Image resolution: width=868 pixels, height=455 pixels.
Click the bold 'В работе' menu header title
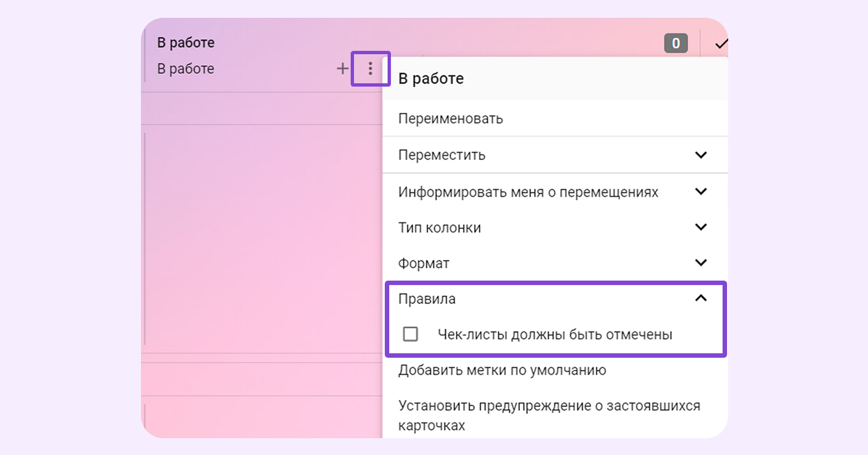click(x=431, y=79)
